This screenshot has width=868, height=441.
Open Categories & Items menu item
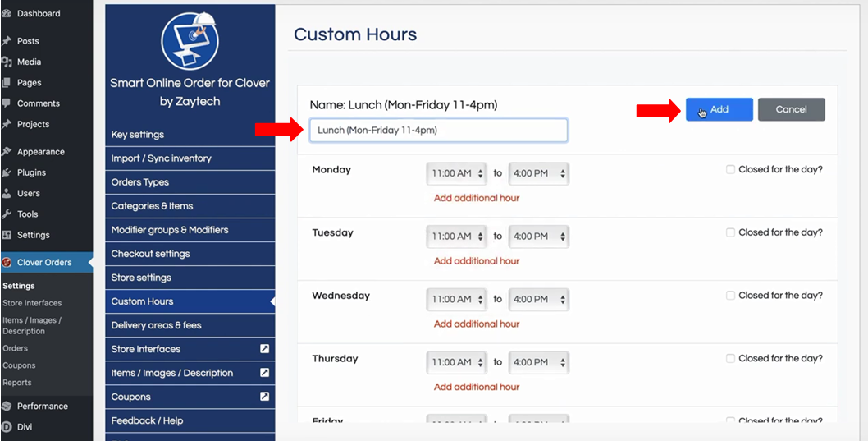click(190, 206)
